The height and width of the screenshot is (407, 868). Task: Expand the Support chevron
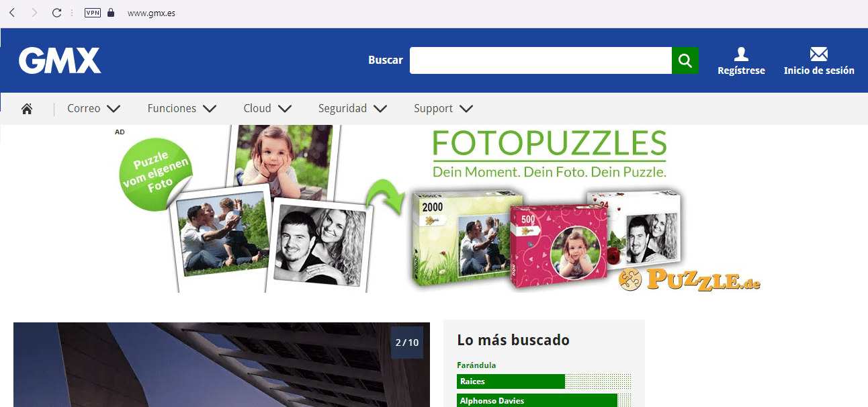point(466,108)
